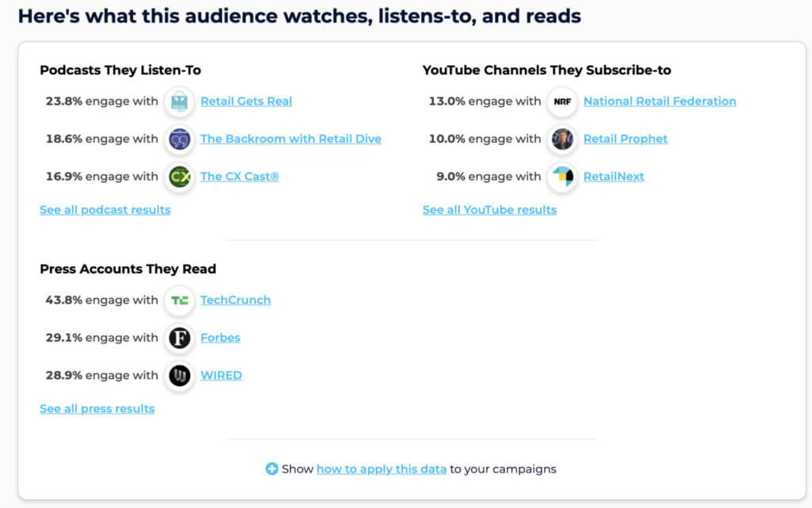812x508 pixels.
Task: Open the TechCrunch press link
Action: tap(235, 300)
